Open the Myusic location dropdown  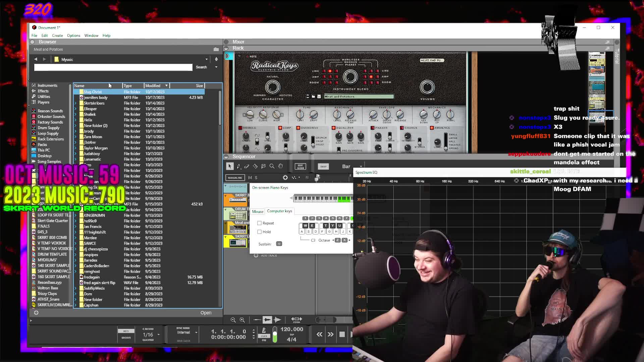click(207, 59)
